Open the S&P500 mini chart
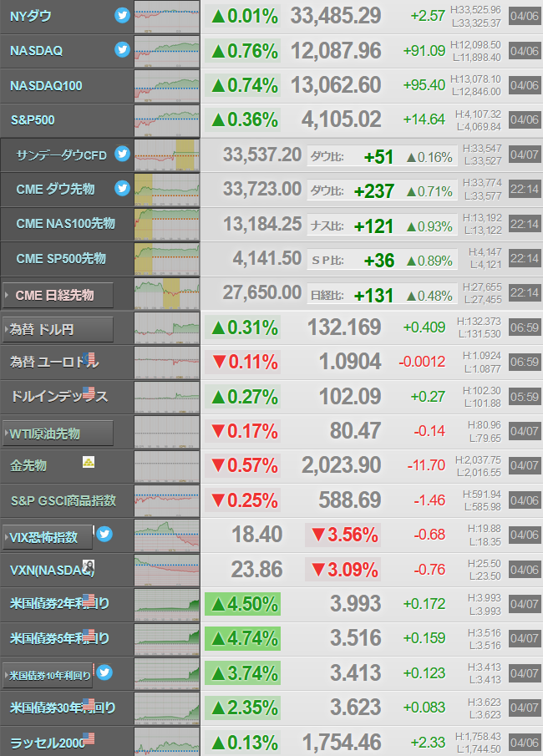Viewport: 543px width, 756px height. [x=167, y=120]
